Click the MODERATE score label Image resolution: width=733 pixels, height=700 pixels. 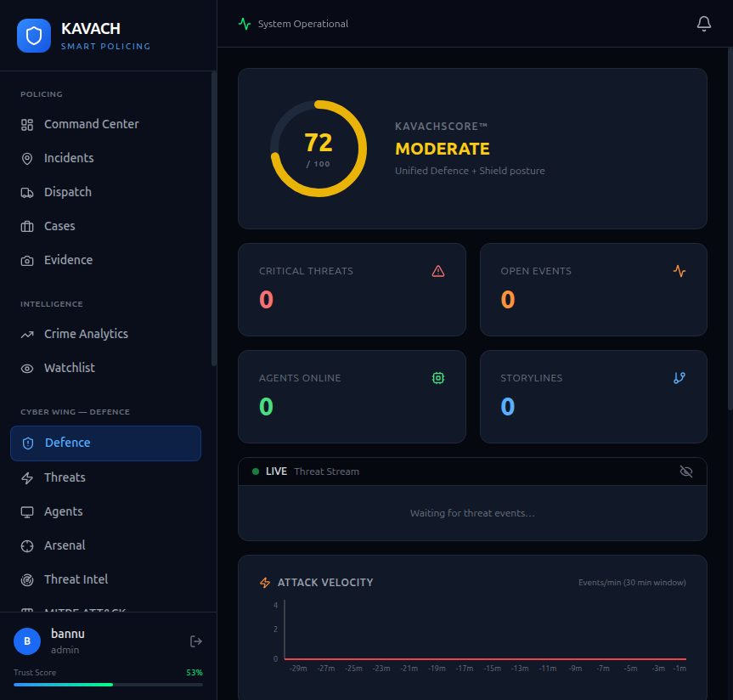[443, 149]
